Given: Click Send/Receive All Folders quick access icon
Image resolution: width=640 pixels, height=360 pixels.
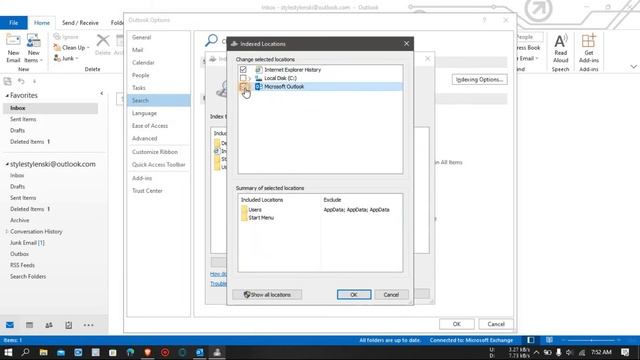Looking at the screenshot, I should (7, 81).
